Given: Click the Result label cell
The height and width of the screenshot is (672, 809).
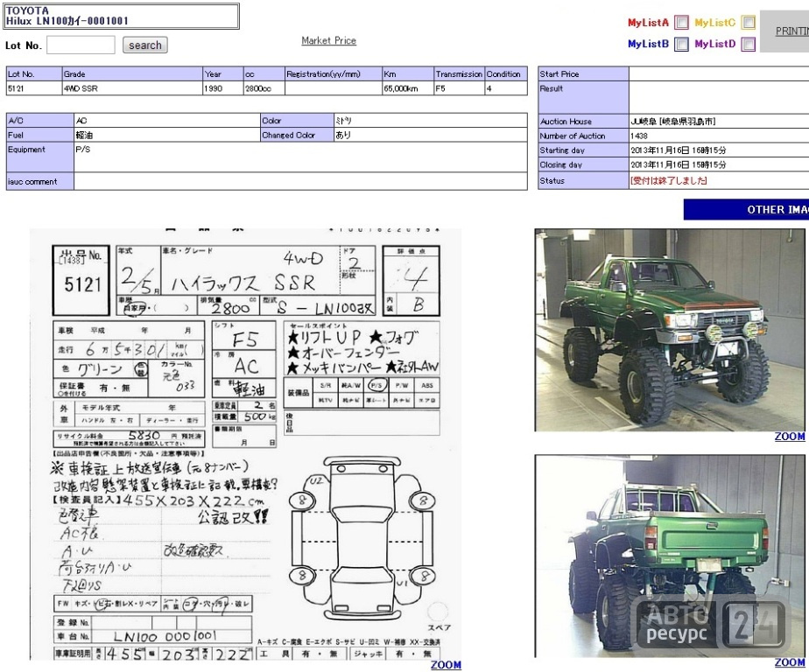Looking at the screenshot, I should click(583, 97).
